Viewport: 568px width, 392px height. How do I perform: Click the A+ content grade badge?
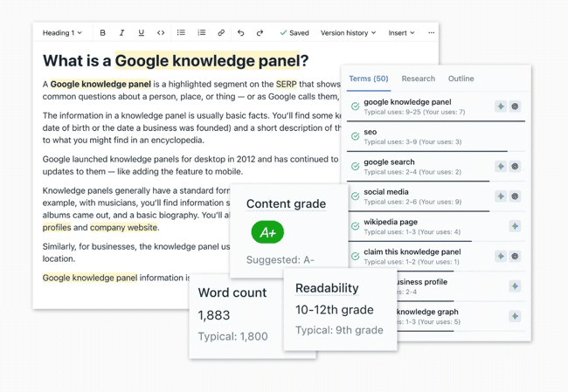click(267, 232)
